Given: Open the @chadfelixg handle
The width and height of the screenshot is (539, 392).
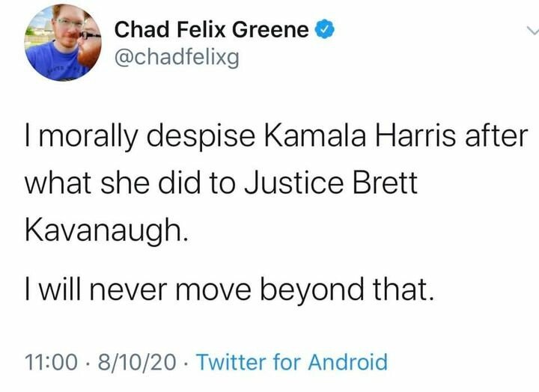Looking at the screenshot, I should 177,58.
